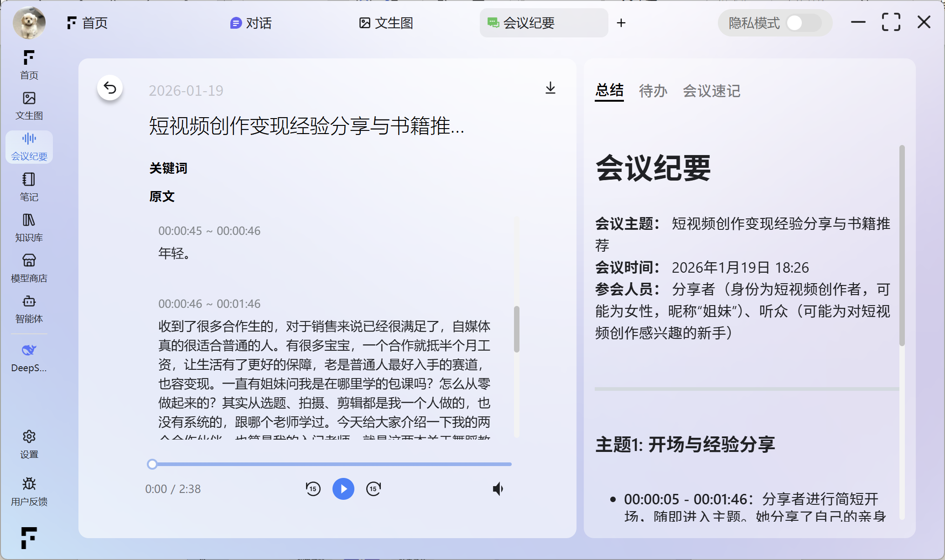945x560 pixels.
Task: Open the 智能体 agent section
Action: 29,308
